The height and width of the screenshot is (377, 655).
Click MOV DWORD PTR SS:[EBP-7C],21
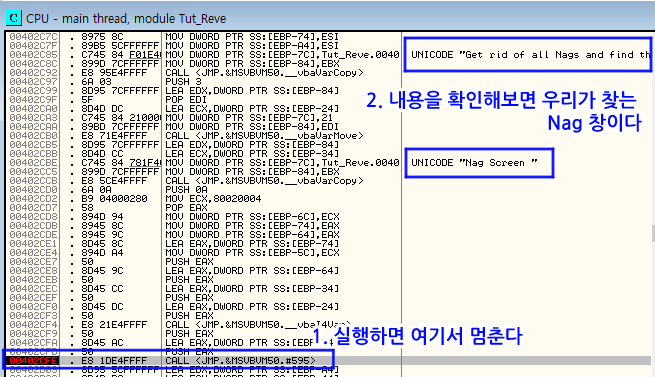[249, 118]
